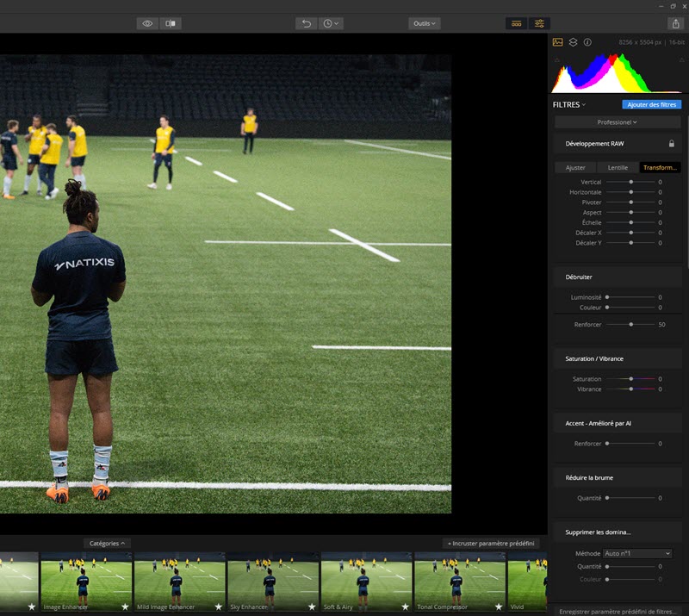Screen dimensions: 689x616
Task: Click the share export icon
Action: [675, 23]
